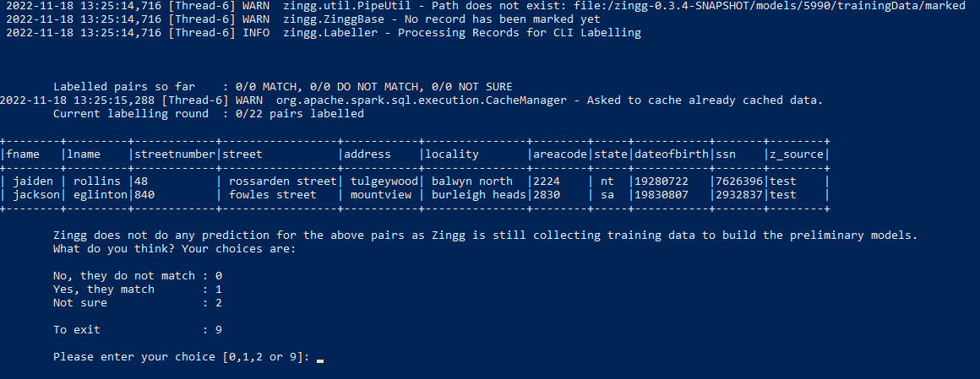Image resolution: width=980 pixels, height=379 pixels.
Task: Click the 'lname' column header
Action: coord(86,154)
